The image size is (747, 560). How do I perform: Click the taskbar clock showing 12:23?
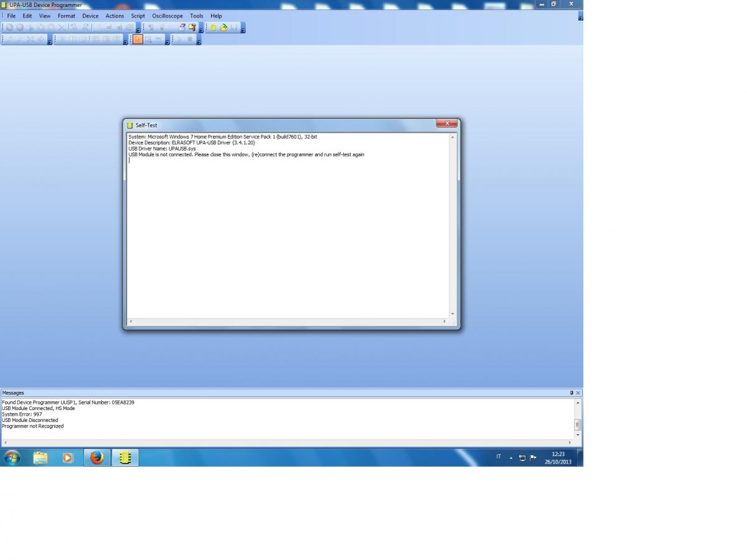pyautogui.click(x=558, y=458)
